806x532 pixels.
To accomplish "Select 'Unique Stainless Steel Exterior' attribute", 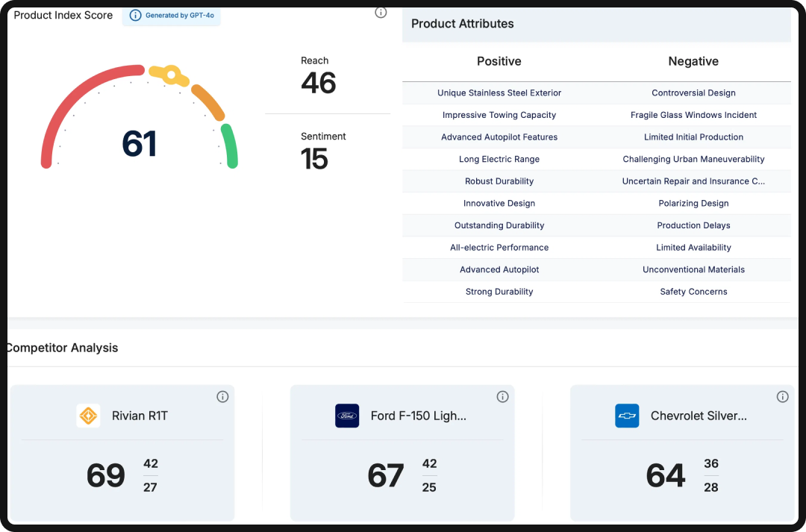I will pos(499,93).
